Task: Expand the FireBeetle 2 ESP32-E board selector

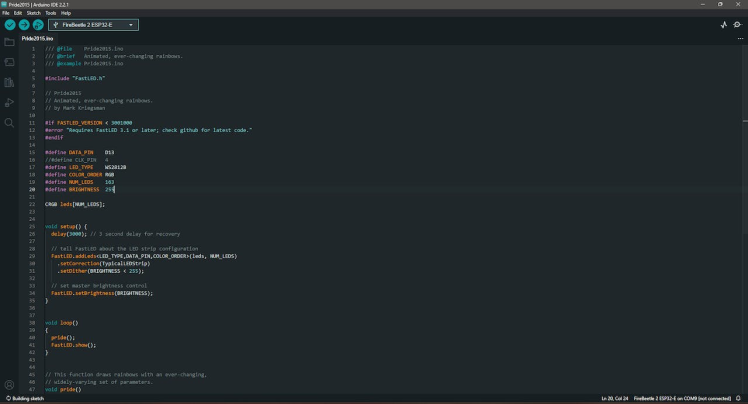Action: [x=93, y=24]
